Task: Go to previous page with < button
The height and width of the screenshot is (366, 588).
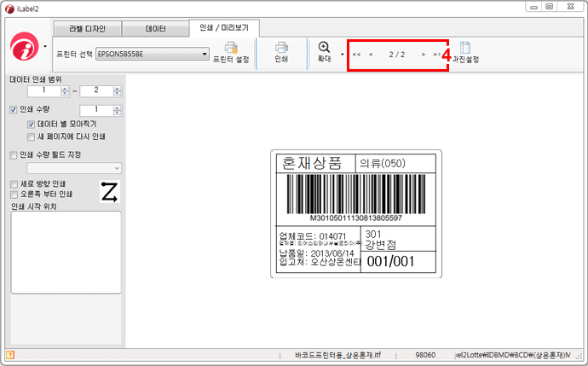Action: coord(371,55)
